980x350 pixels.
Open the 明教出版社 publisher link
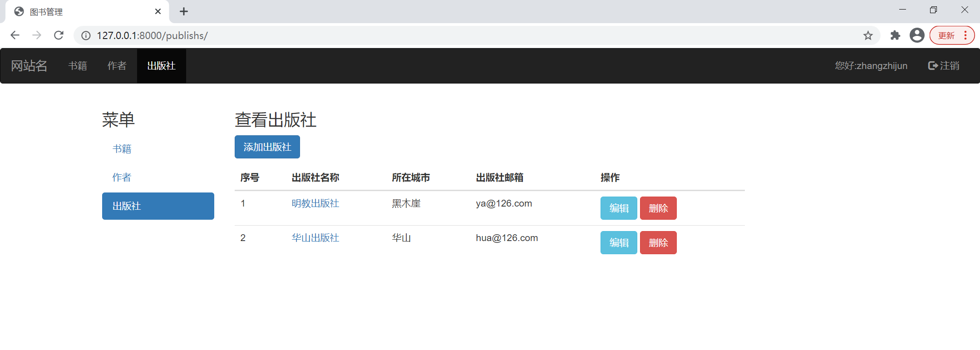tap(315, 203)
